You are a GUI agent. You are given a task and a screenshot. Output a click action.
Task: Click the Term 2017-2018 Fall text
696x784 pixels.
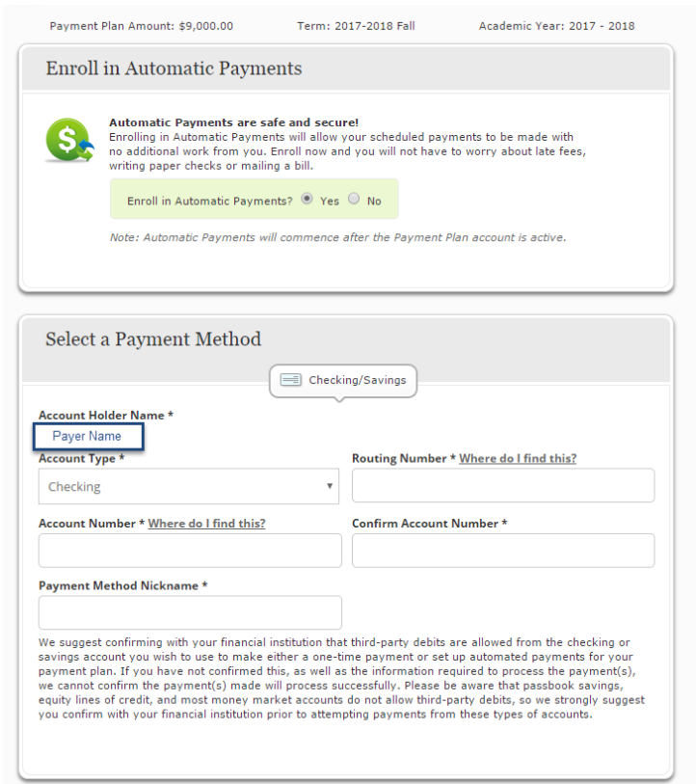click(x=356, y=26)
